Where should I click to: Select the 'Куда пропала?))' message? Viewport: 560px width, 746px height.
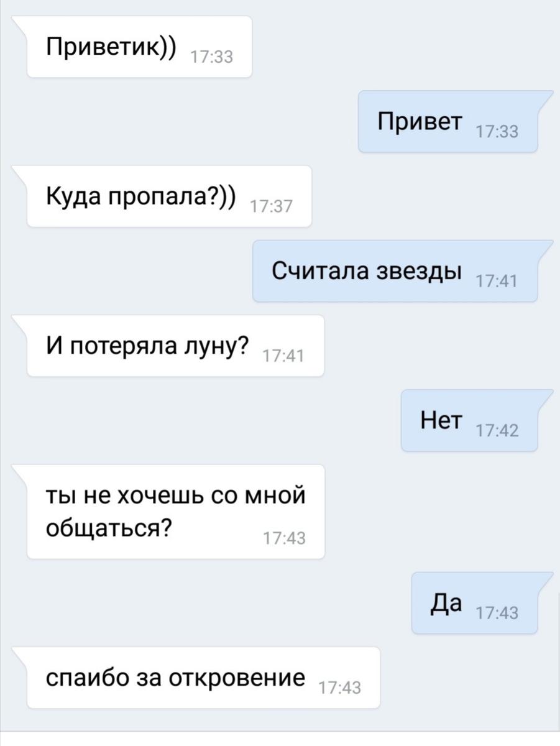coord(169,196)
